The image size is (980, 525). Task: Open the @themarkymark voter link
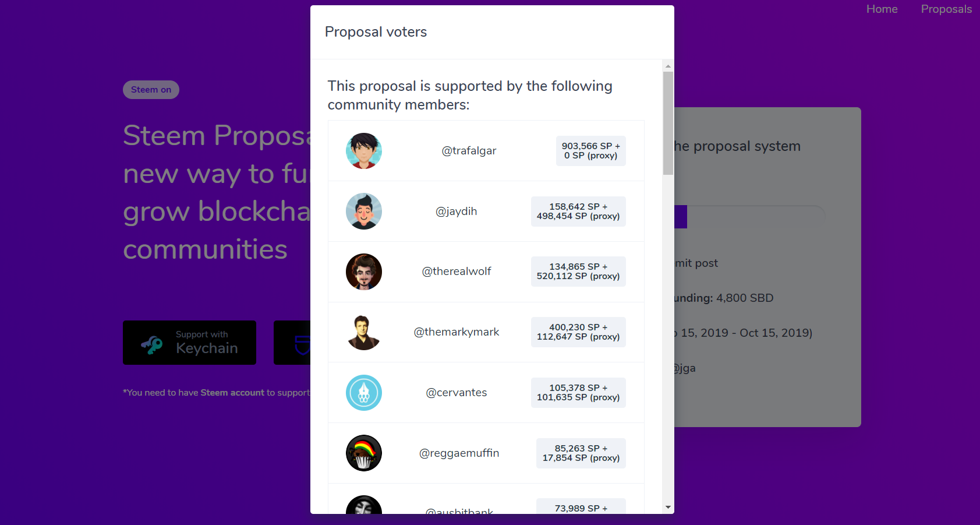coord(457,332)
